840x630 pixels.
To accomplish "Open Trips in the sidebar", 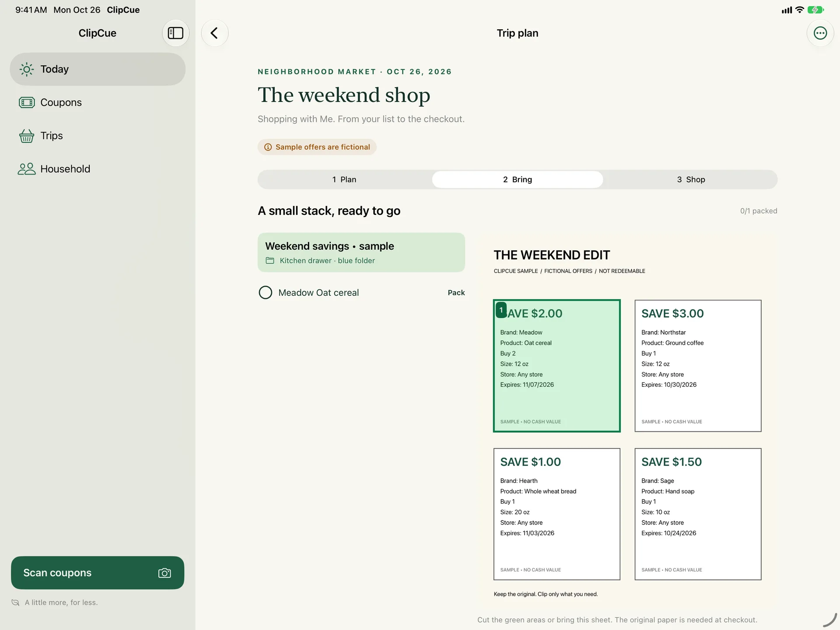I will click(98, 136).
